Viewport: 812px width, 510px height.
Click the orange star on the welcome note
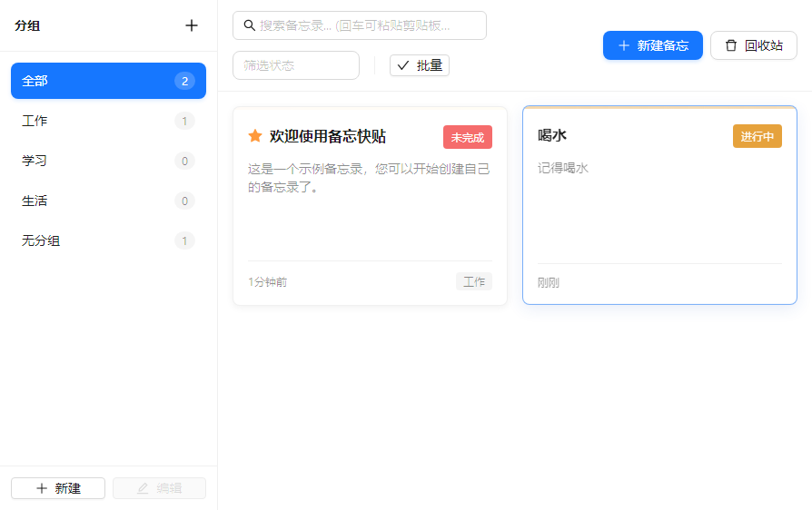255,136
